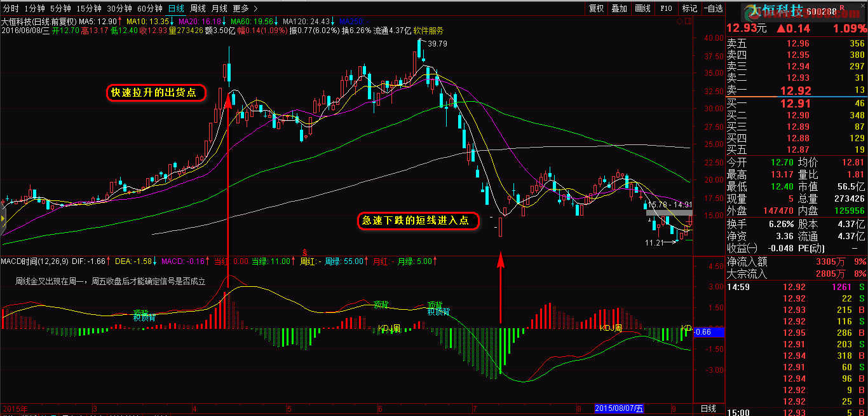The height and width of the screenshot is (416, 868).
Task: Click the 15.78 - 14.91 gap label
Action: 670,205
